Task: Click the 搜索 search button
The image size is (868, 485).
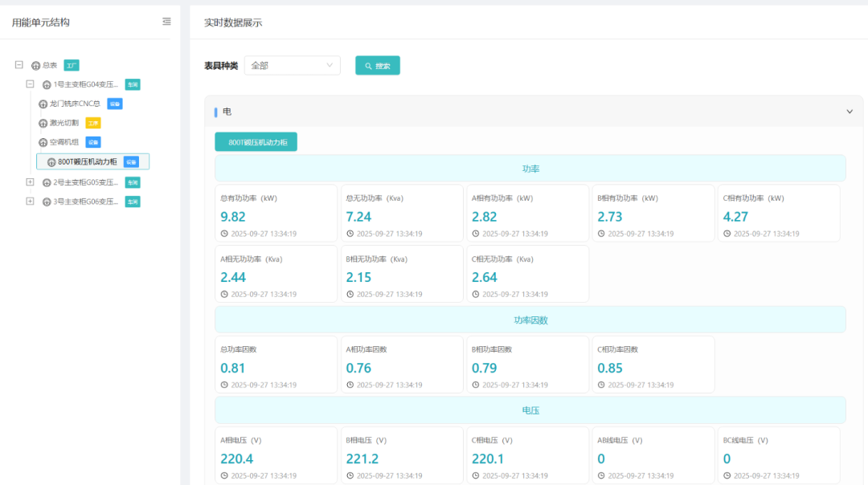Action: tap(378, 66)
